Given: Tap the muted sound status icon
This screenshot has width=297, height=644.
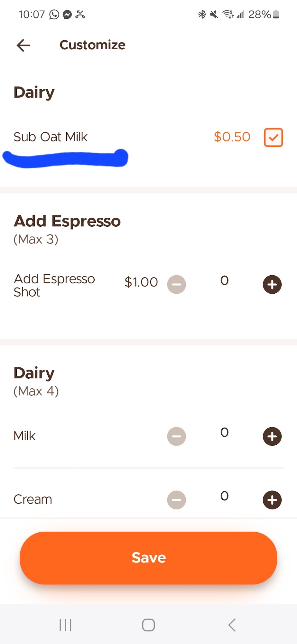Looking at the screenshot, I should 214,14.
